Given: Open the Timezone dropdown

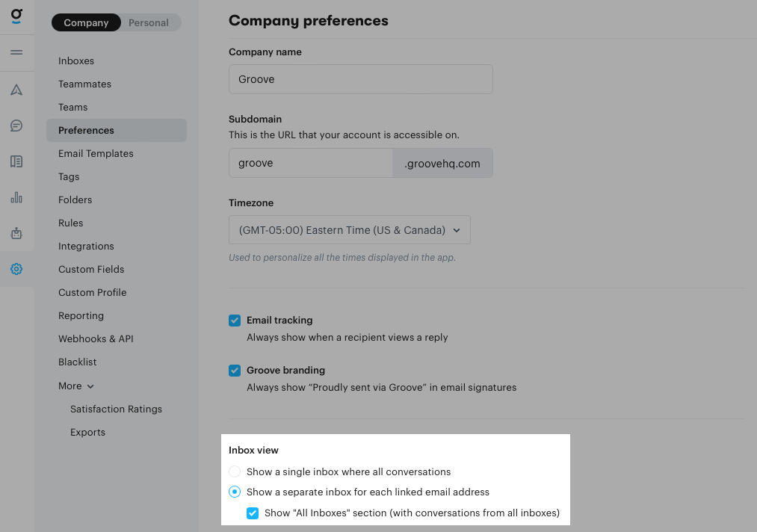Looking at the screenshot, I should click(350, 230).
